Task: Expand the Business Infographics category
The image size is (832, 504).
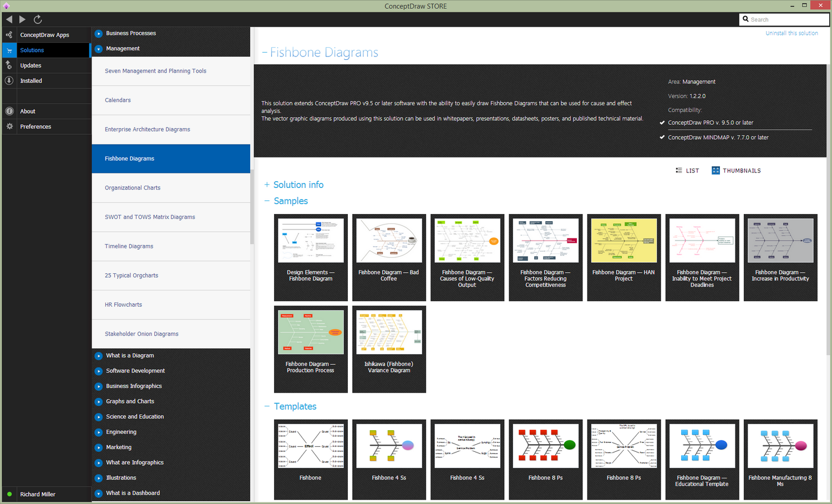Action: click(99, 386)
